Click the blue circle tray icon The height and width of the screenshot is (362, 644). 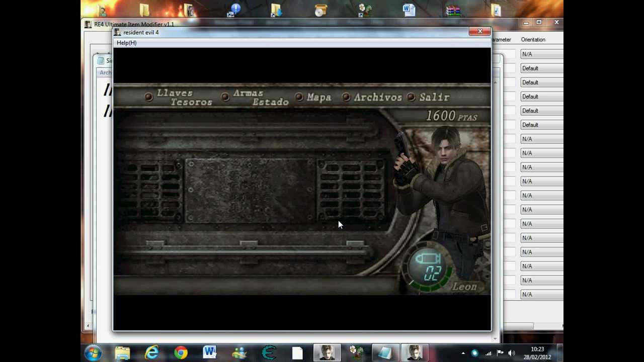pyautogui.click(x=475, y=353)
